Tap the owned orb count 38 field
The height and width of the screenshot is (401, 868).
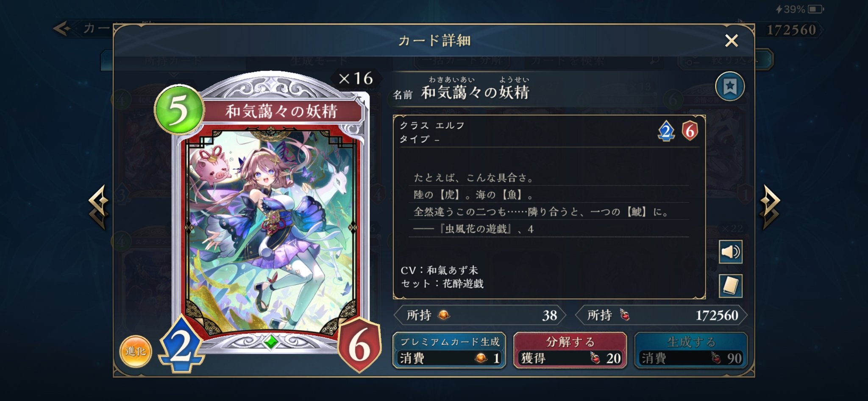480,315
